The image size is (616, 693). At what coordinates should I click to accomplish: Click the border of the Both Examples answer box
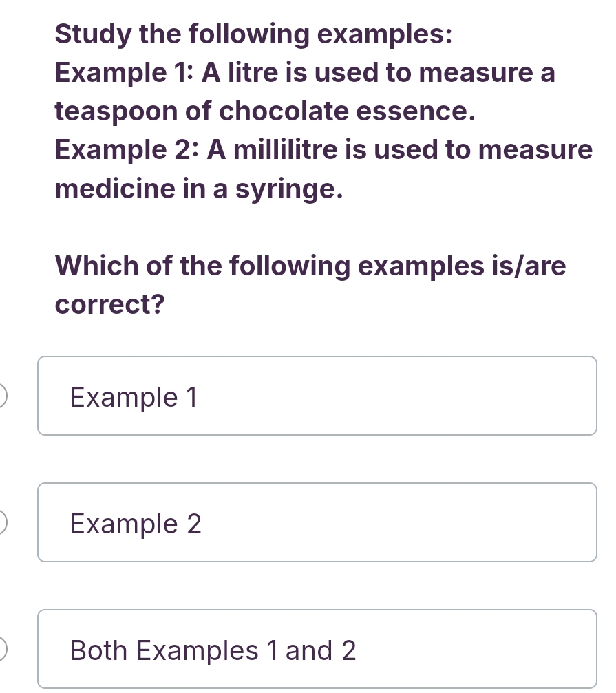point(317,610)
